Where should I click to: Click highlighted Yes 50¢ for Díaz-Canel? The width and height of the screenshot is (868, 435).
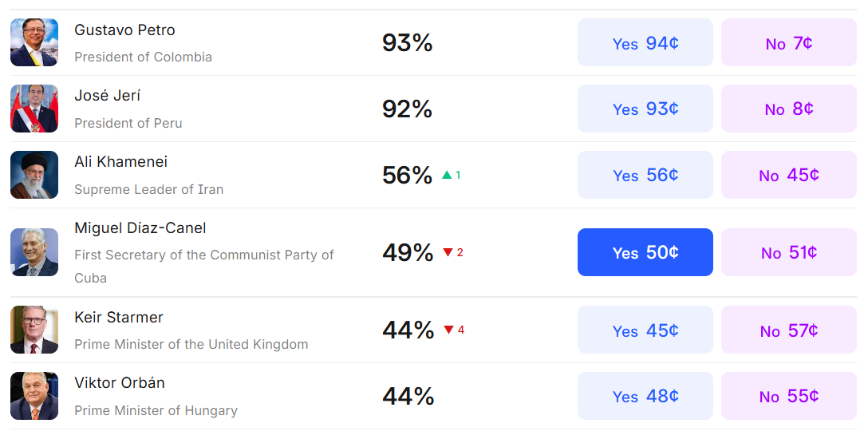(645, 252)
